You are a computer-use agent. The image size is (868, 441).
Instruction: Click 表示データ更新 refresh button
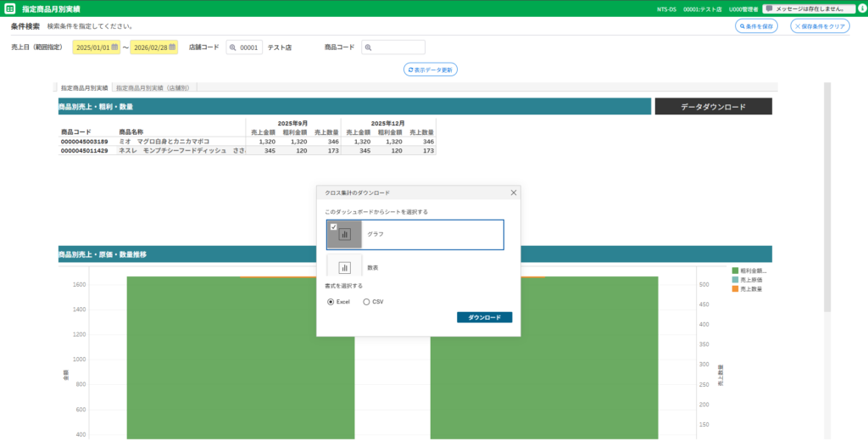pos(430,70)
